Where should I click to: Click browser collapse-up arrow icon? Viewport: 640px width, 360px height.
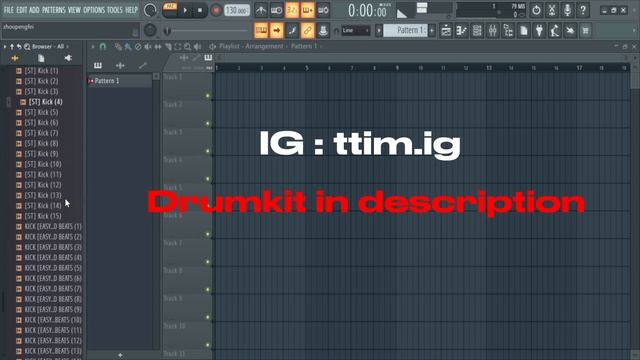[12, 47]
